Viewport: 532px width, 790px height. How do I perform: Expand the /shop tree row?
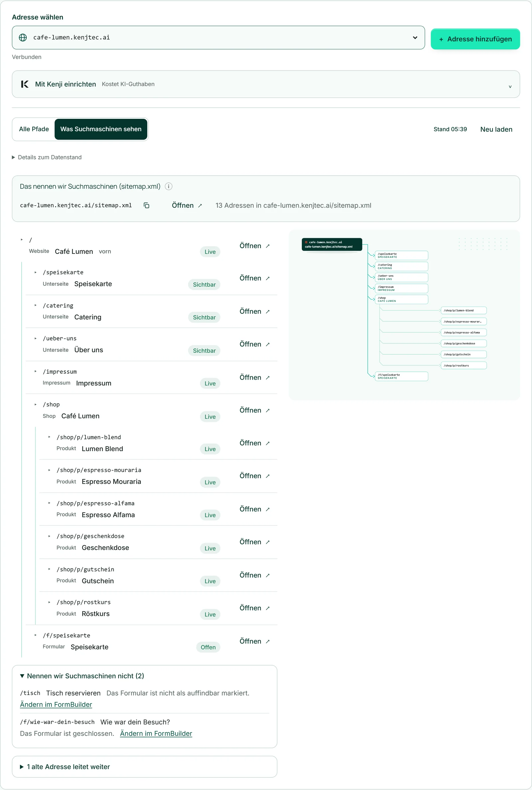point(35,404)
